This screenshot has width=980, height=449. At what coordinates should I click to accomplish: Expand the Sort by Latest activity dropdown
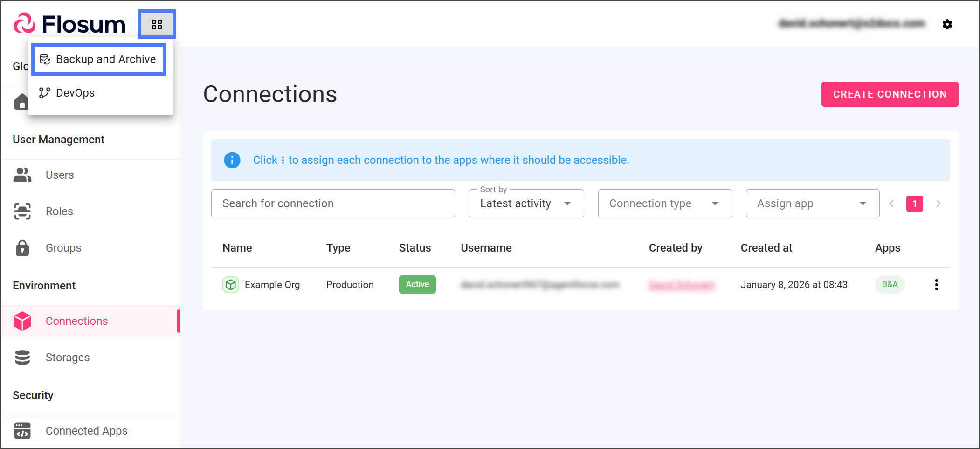pos(526,203)
